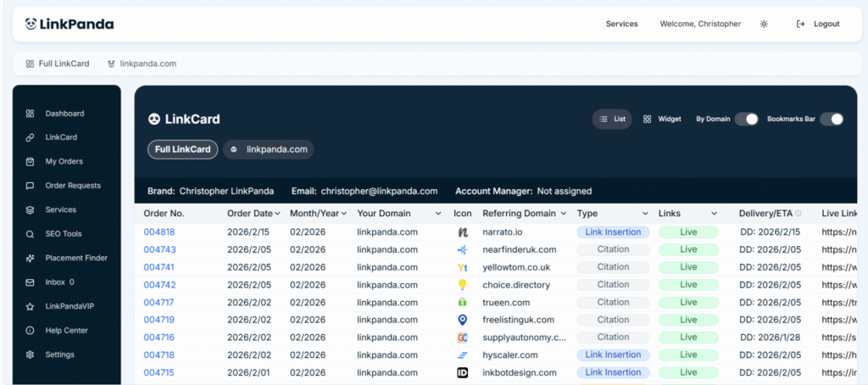This screenshot has height=385, width=868.
Task: Select the Full LinkCard tab pill
Action: [182, 149]
